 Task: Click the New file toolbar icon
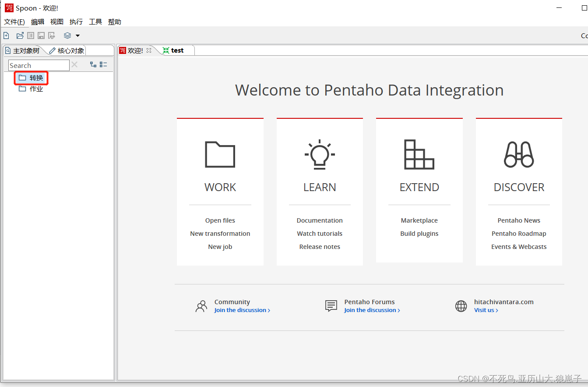click(6, 36)
